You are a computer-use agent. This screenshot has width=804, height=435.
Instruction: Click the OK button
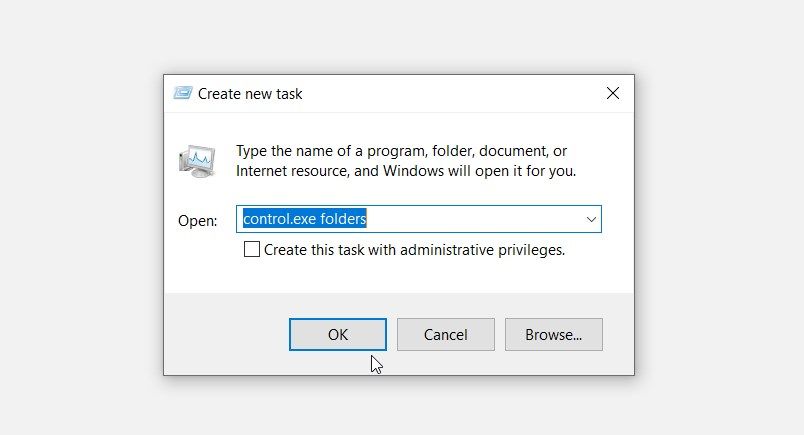coord(337,334)
